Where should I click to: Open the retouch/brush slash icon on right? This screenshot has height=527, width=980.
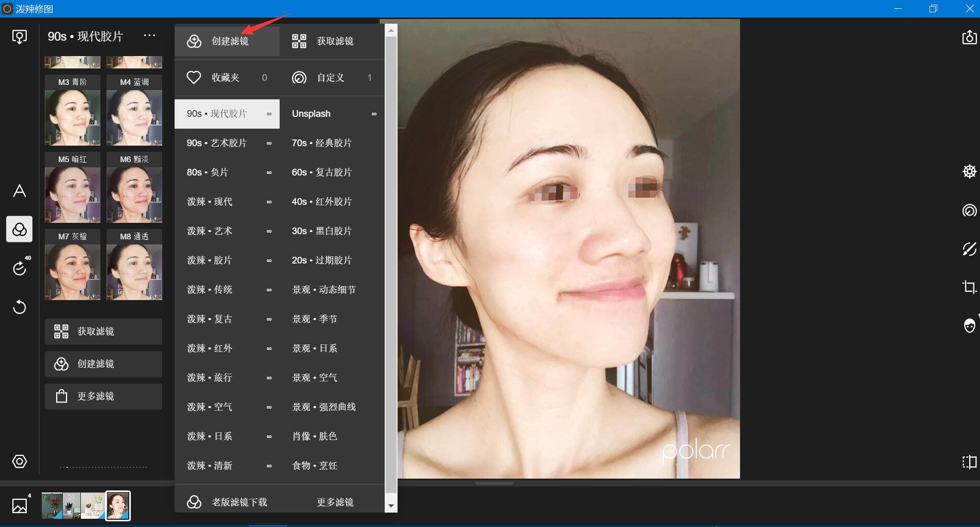[x=969, y=249]
